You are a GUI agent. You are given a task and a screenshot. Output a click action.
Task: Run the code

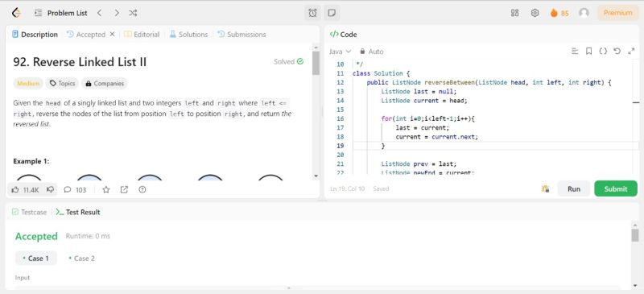[x=574, y=188]
